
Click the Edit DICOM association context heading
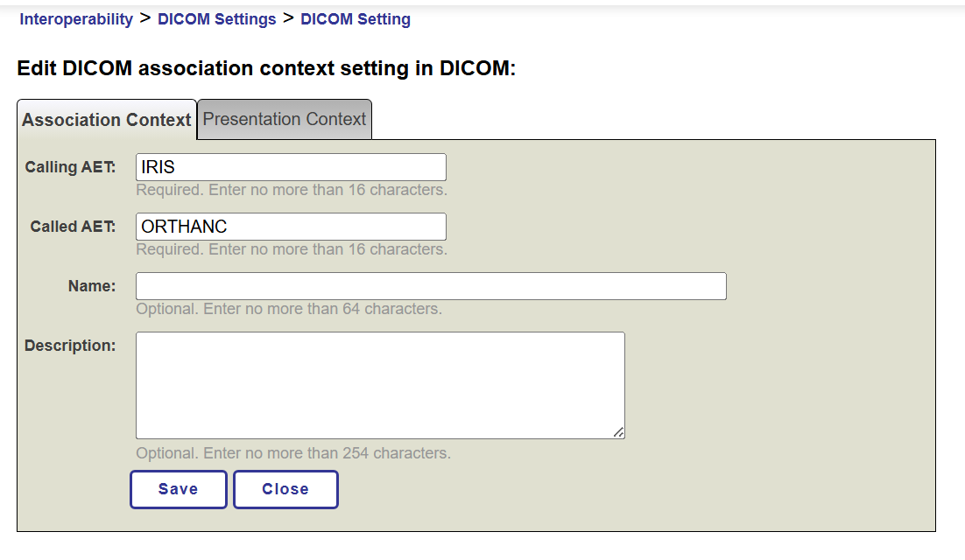[266, 68]
